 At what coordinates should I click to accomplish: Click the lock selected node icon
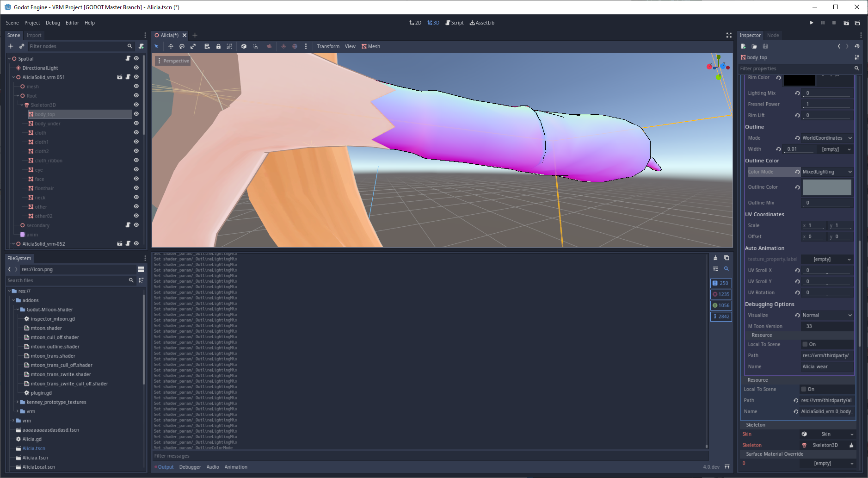(x=218, y=46)
